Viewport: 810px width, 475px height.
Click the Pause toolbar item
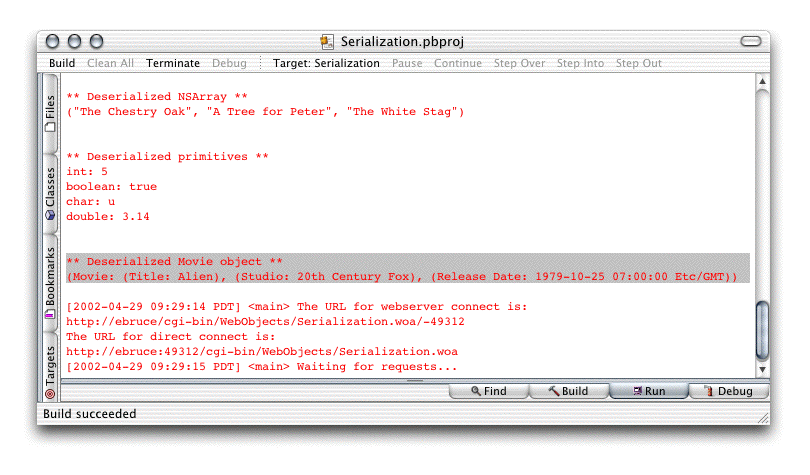click(407, 63)
